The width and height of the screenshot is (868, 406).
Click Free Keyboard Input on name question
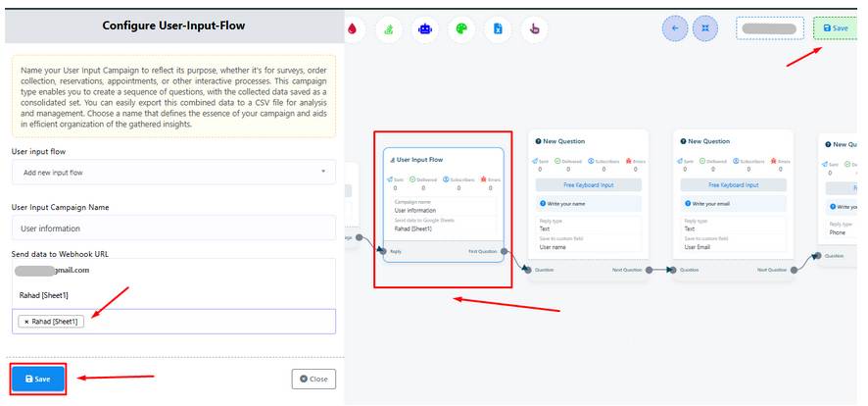coord(589,184)
